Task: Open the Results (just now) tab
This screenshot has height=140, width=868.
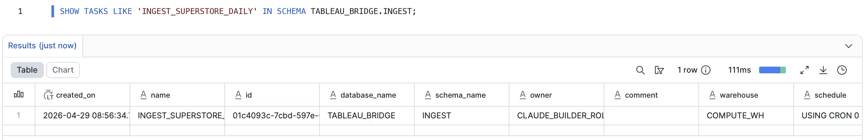Action: (42, 46)
